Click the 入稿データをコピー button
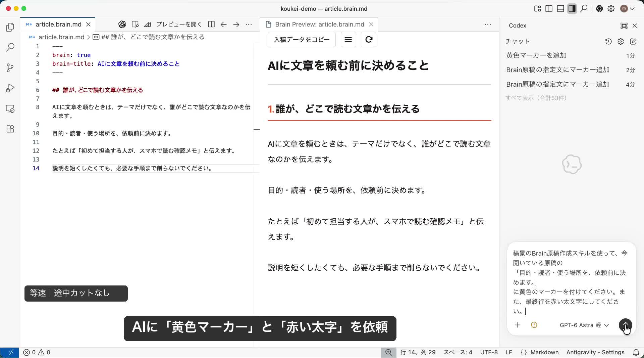 coord(302,40)
